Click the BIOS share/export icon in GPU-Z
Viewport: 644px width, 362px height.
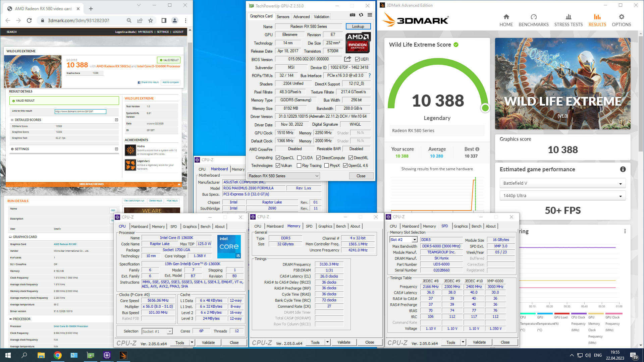click(x=347, y=59)
